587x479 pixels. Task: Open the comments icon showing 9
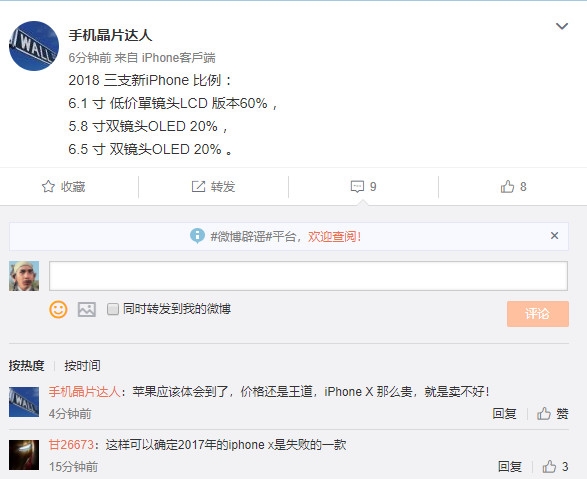tap(357, 186)
